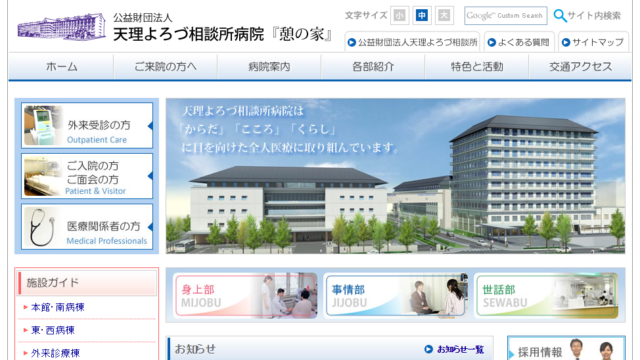Go to the ホーム tab

[61, 67]
